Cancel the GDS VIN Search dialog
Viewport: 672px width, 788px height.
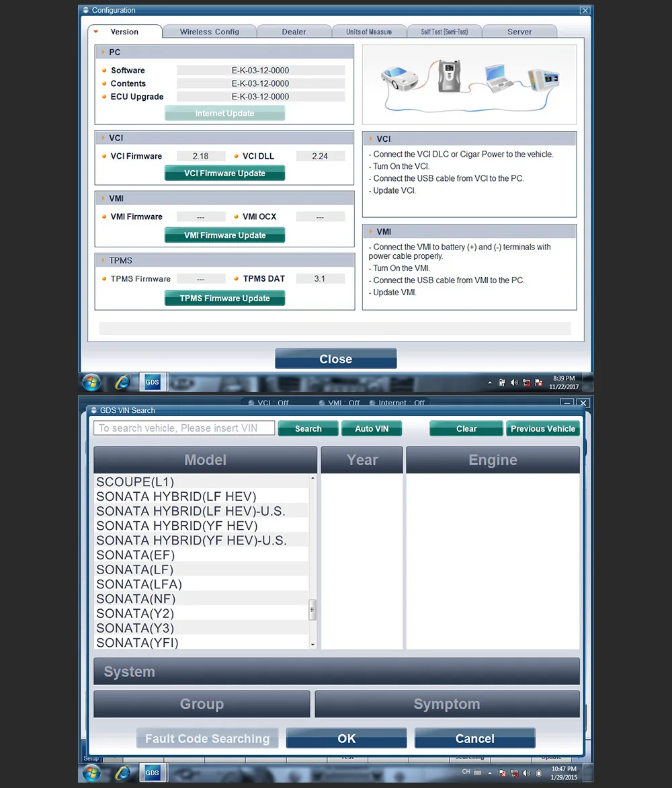pyautogui.click(x=474, y=738)
